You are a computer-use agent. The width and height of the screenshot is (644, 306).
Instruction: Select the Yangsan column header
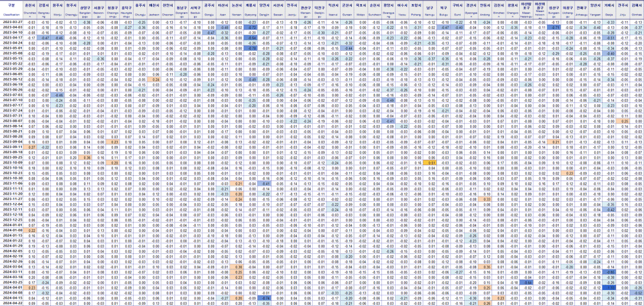(595, 10)
